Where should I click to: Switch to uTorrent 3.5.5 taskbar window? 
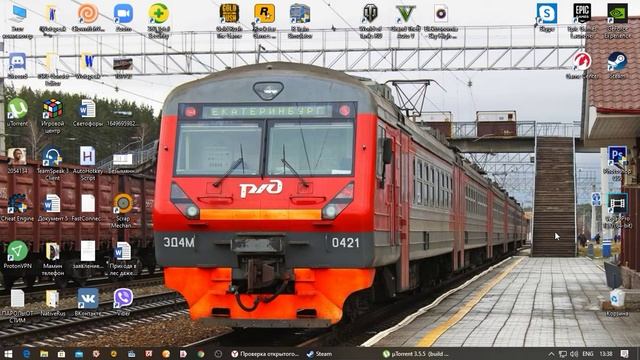click(x=416, y=354)
